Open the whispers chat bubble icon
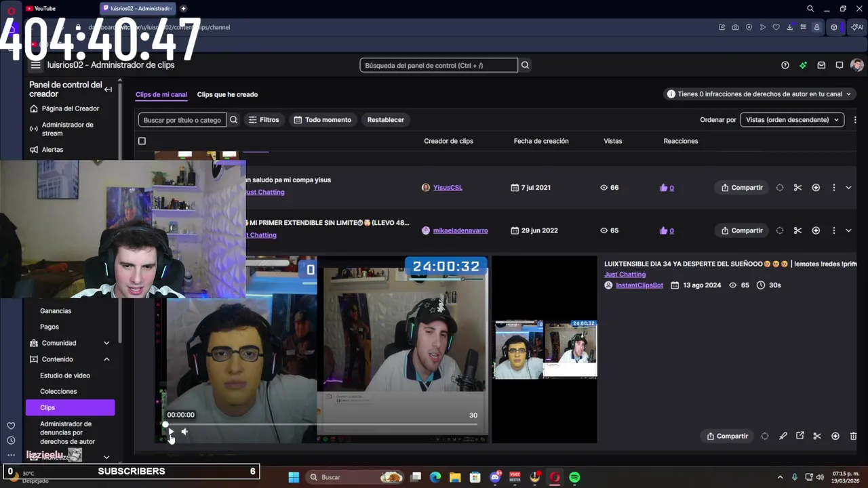 pos(840,65)
